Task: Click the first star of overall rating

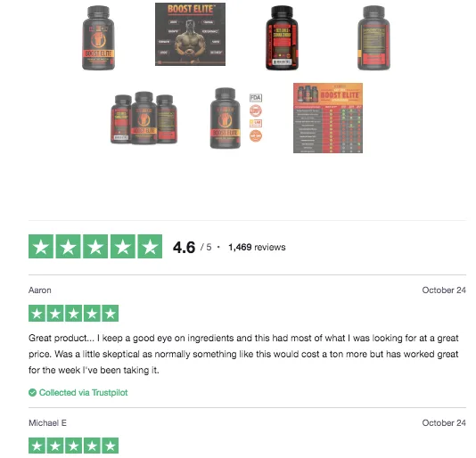Action: pyautogui.click(x=41, y=247)
